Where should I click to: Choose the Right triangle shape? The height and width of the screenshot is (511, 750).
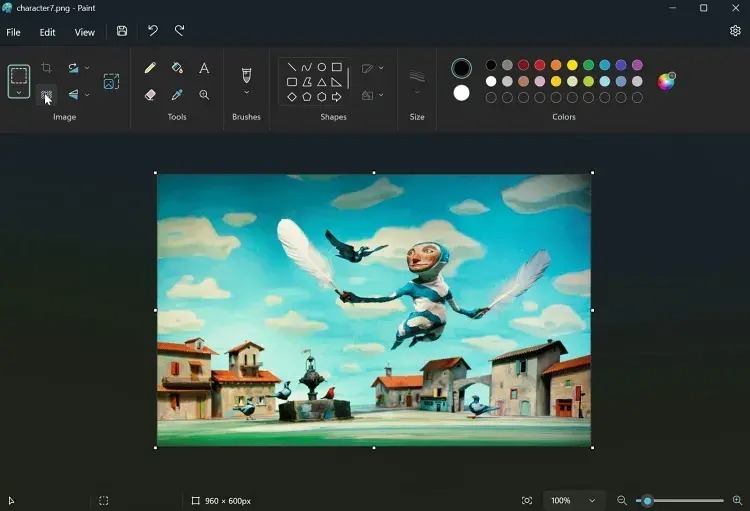coord(337,82)
